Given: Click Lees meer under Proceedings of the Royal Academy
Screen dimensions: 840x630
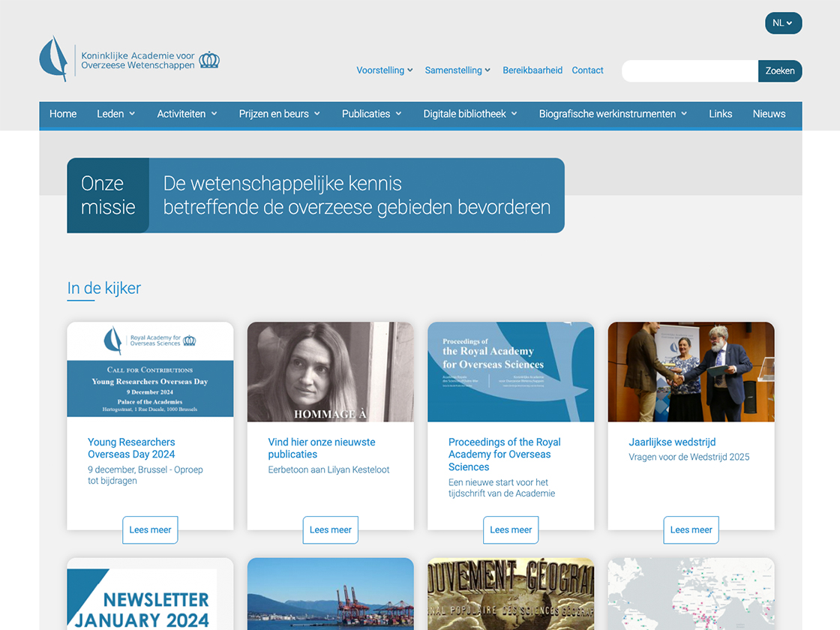Looking at the screenshot, I should (511, 529).
